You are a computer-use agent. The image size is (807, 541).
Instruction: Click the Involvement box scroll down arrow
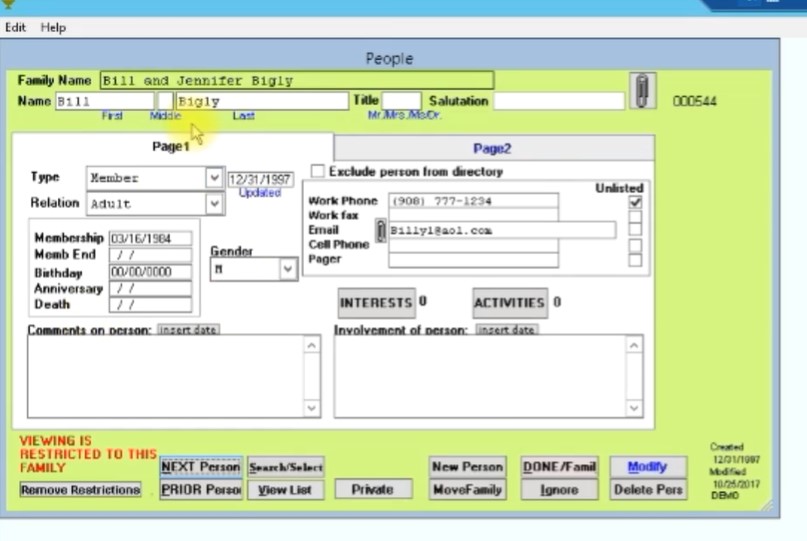click(x=634, y=408)
